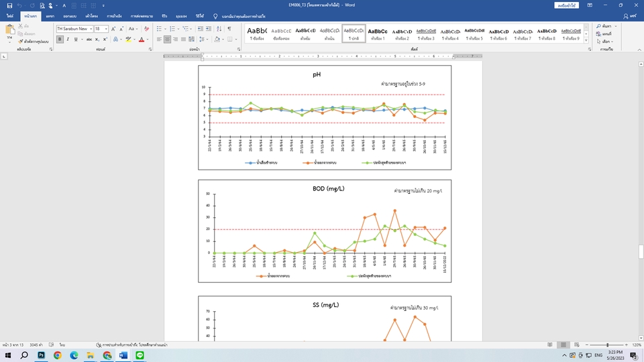Click the yellow text highlight color

pos(128,40)
